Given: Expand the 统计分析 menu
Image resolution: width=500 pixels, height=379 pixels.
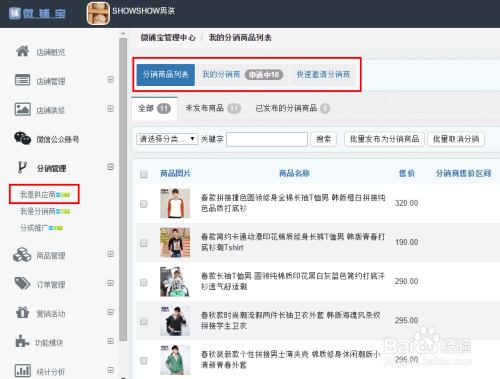Looking at the screenshot, I should click(110, 370).
